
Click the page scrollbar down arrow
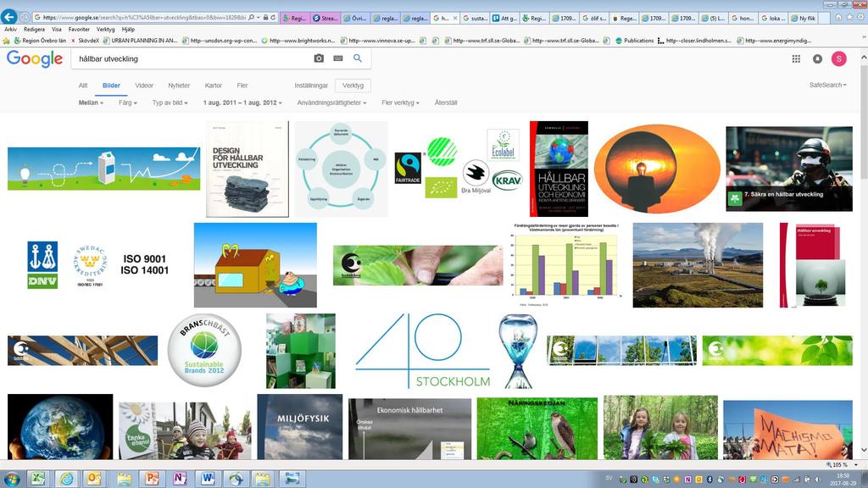(864, 451)
